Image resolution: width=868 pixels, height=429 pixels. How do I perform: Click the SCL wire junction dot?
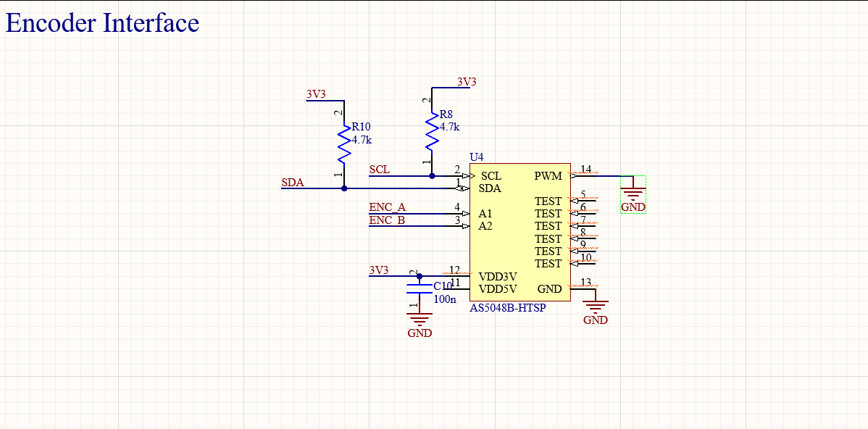[x=433, y=176]
